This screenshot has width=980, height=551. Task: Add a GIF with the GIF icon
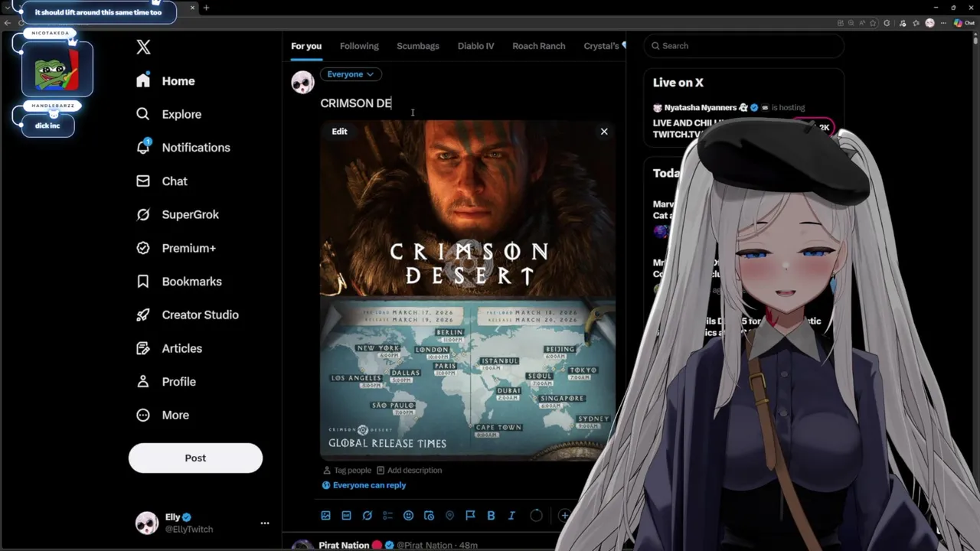pos(346,516)
